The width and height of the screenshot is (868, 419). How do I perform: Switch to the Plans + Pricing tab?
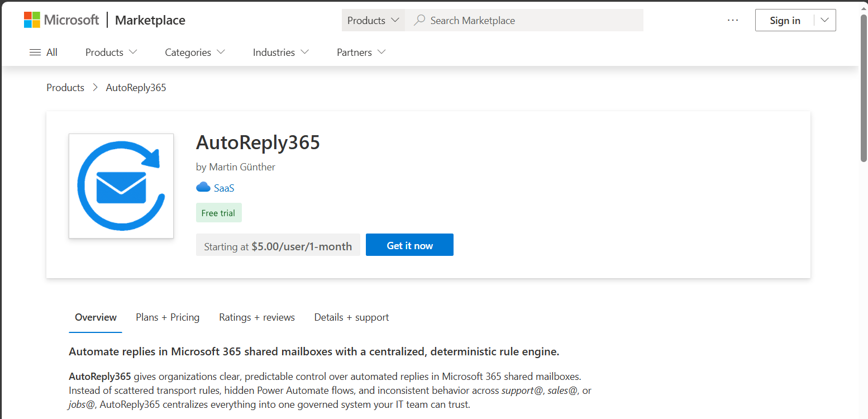point(168,317)
